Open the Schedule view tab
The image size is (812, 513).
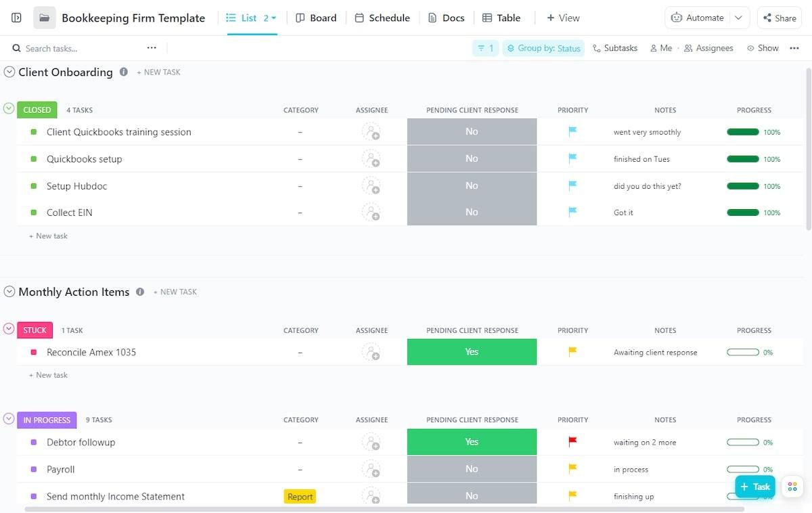[x=382, y=18]
